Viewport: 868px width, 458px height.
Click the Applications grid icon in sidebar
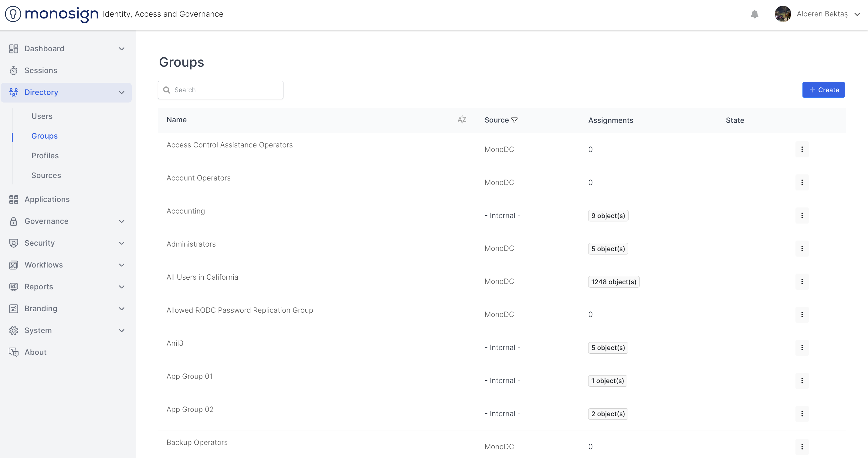13,199
